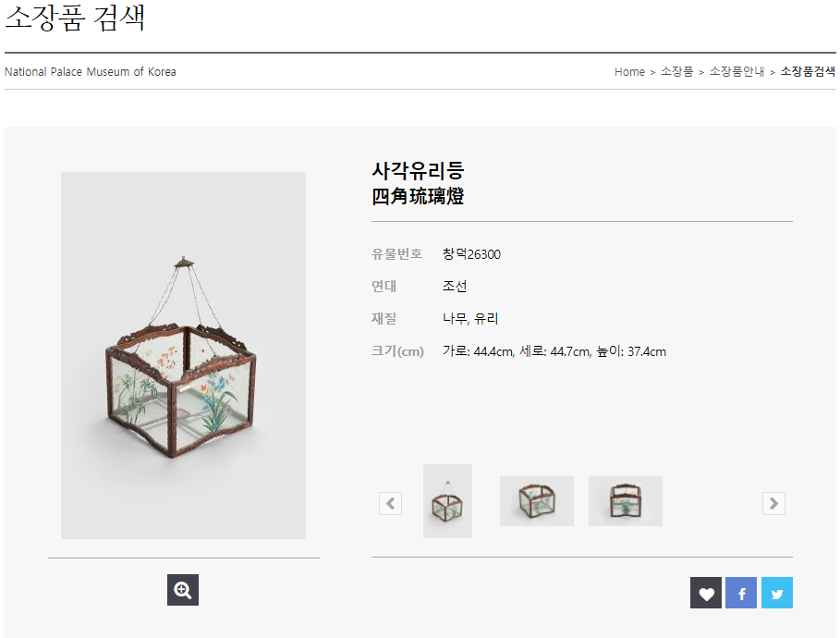This screenshot has width=840, height=638.
Task: Share the item on Facebook
Action: [741, 593]
